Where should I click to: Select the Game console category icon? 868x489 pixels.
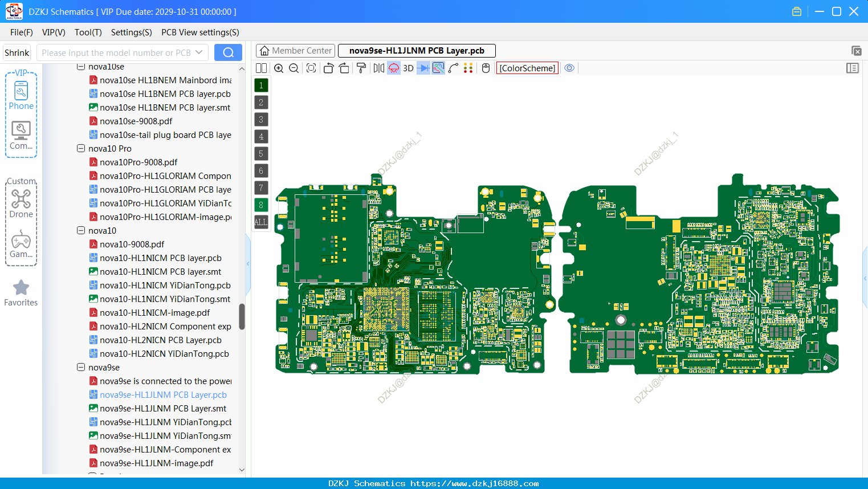pos(21,244)
